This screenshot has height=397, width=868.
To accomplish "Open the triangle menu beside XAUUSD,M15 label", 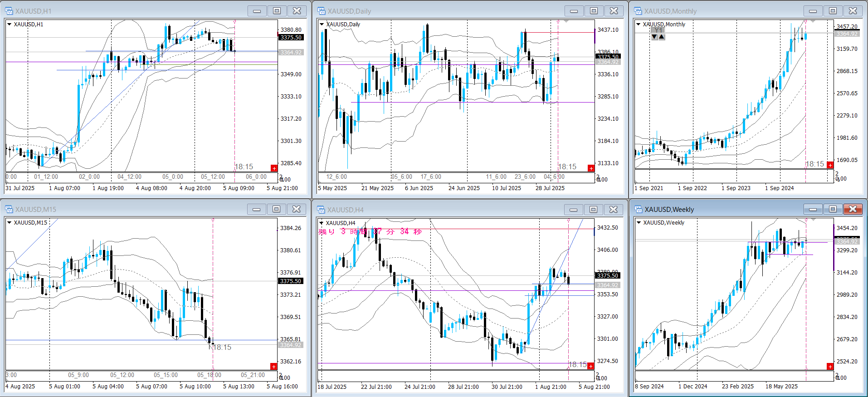I will point(9,223).
